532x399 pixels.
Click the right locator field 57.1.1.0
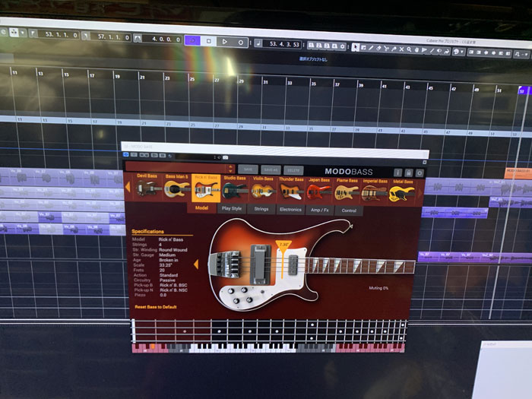[x=111, y=36]
